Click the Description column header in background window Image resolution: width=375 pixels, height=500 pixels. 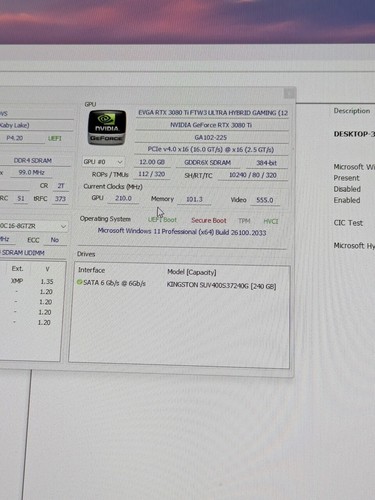tap(352, 111)
